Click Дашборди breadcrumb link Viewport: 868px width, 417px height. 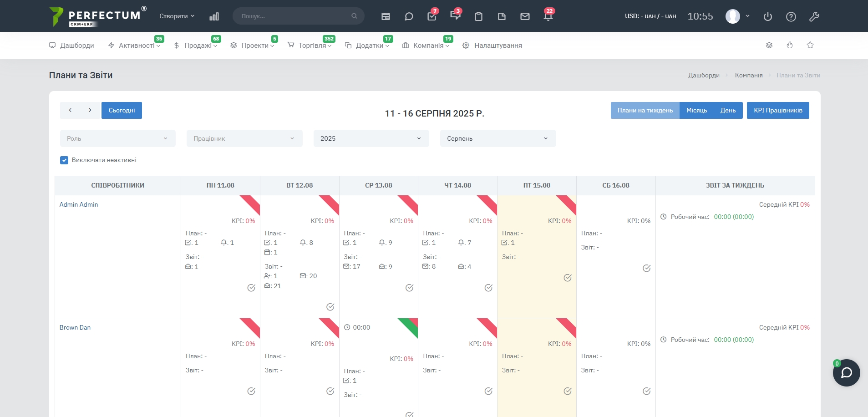[x=704, y=75]
